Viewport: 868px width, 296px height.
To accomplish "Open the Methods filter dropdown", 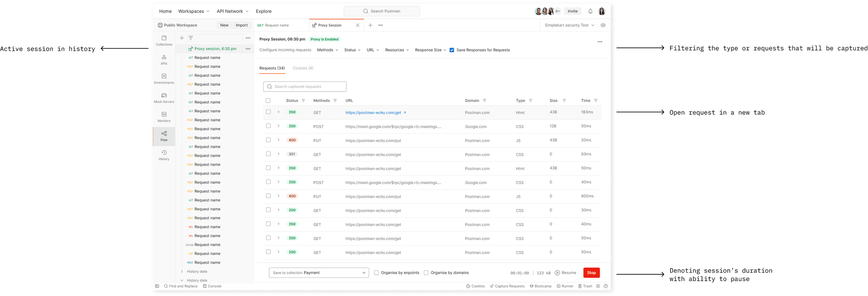I will click(328, 50).
